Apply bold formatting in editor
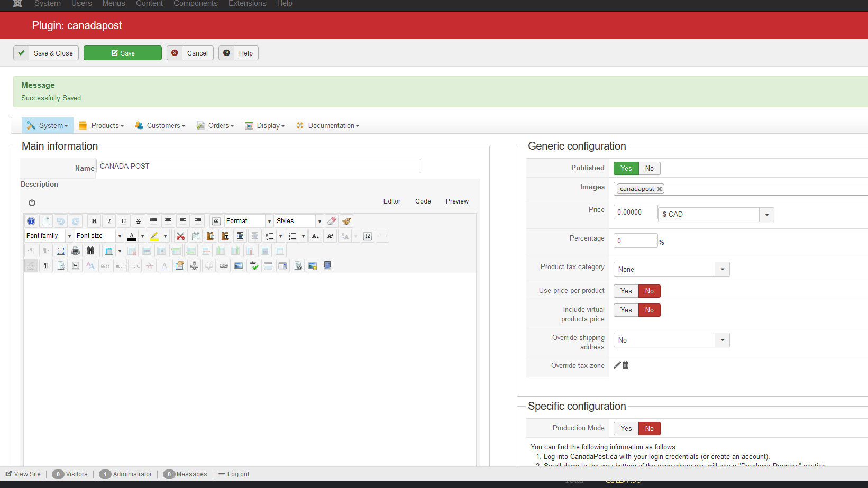Image resolution: width=868 pixels, height=488 pixels. coord(94,221)
